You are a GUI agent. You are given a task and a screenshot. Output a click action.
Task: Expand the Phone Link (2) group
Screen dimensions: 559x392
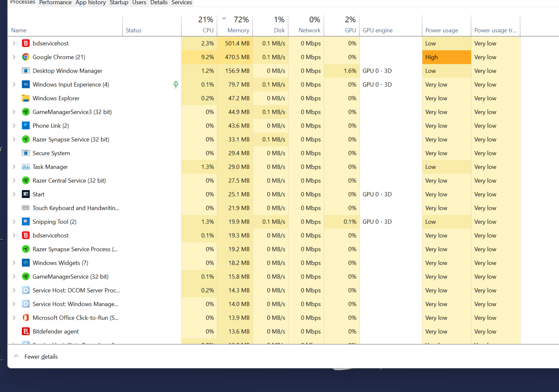pos(14,125)
